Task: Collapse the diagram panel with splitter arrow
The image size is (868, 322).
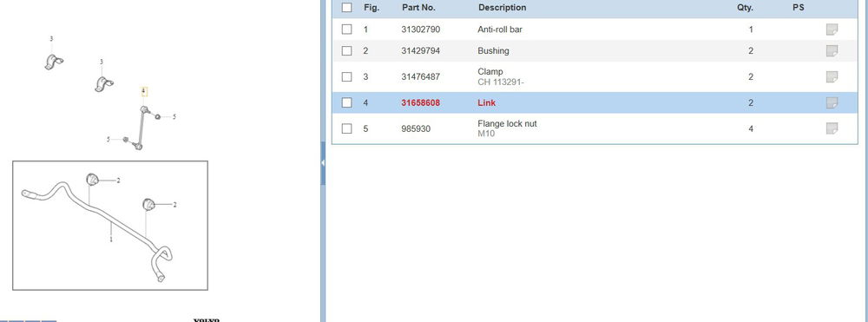Action: 323,163
